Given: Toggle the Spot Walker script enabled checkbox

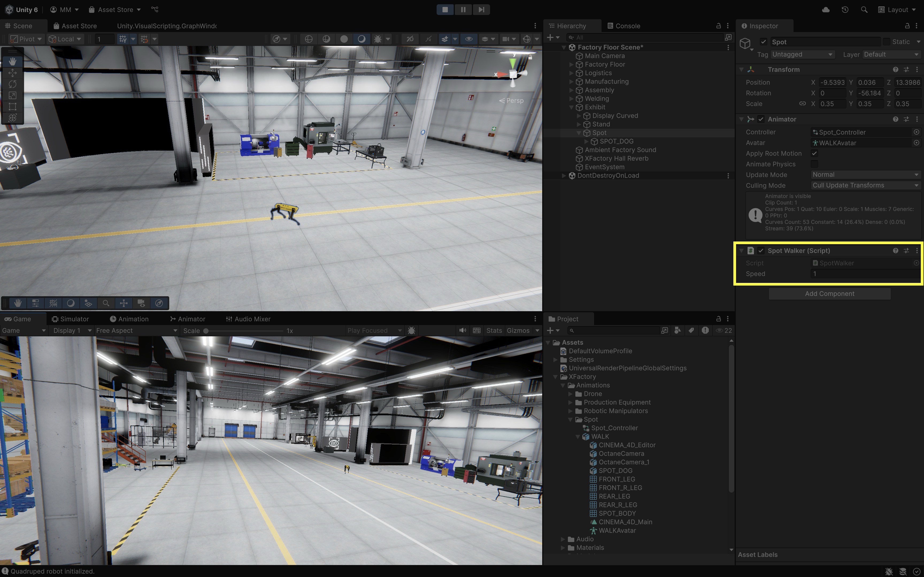Looking at the screenshot, I should click(x=761, y=251).
